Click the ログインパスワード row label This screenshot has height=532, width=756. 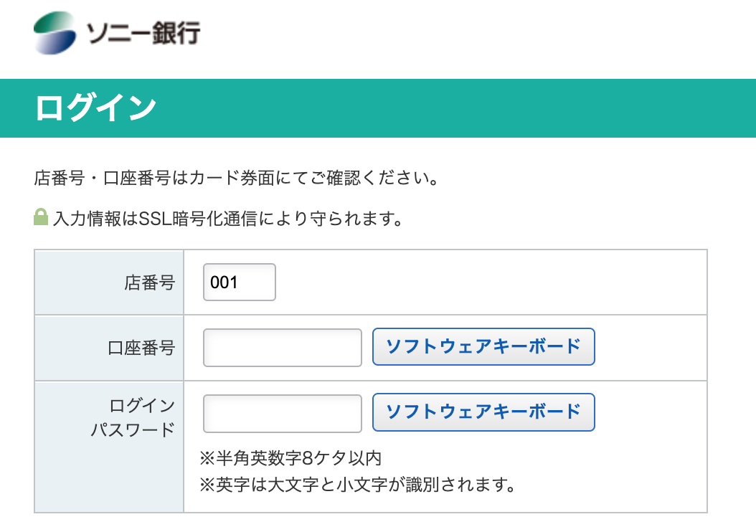pyautogui.click(x=133, y=418)
